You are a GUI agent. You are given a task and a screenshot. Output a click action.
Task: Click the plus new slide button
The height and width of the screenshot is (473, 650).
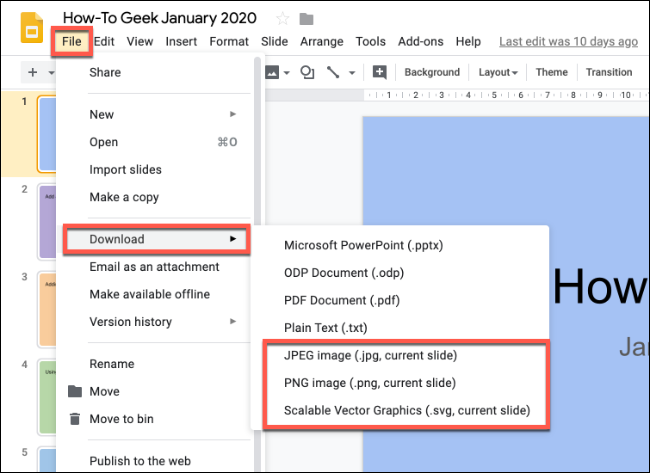click(x=33, y=73)
